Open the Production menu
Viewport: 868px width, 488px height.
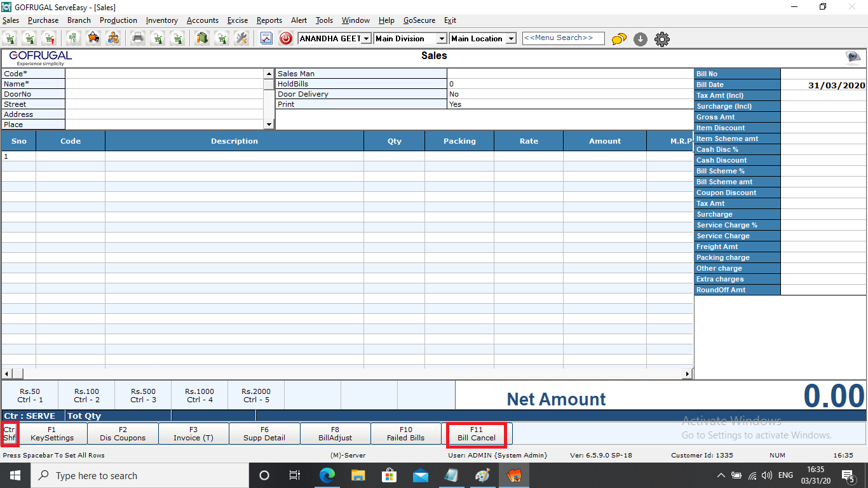[x=118, y=20]
